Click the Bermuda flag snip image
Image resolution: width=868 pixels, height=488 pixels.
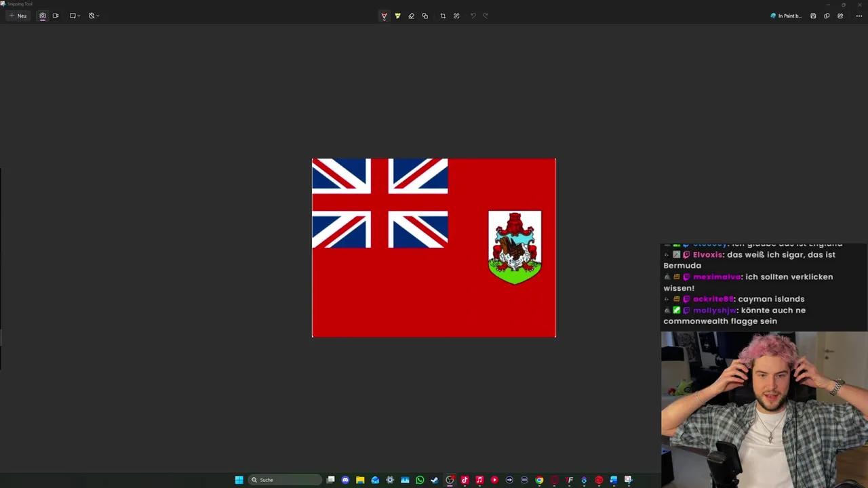point(434,247)
